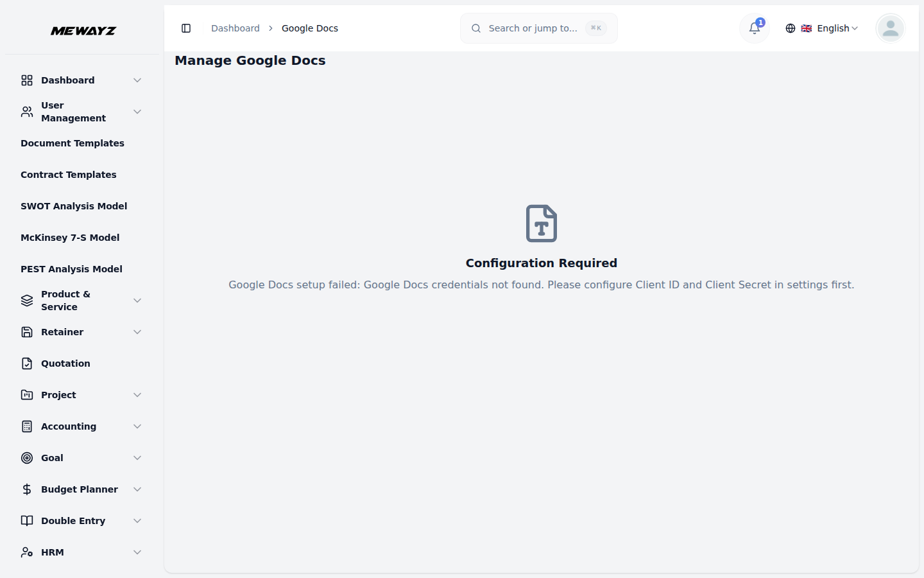Expand the Double Entry section
The image size is (924, 578).
[x=73, y=520]
